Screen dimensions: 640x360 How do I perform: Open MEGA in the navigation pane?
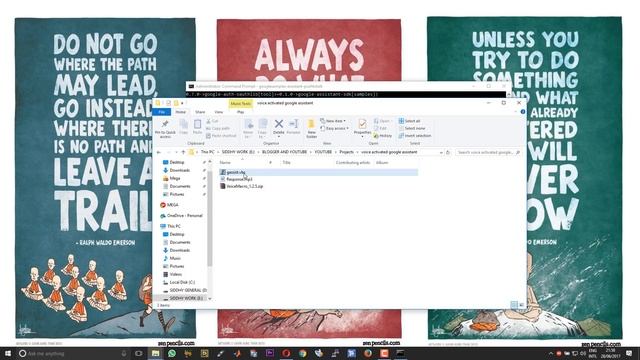169,205
